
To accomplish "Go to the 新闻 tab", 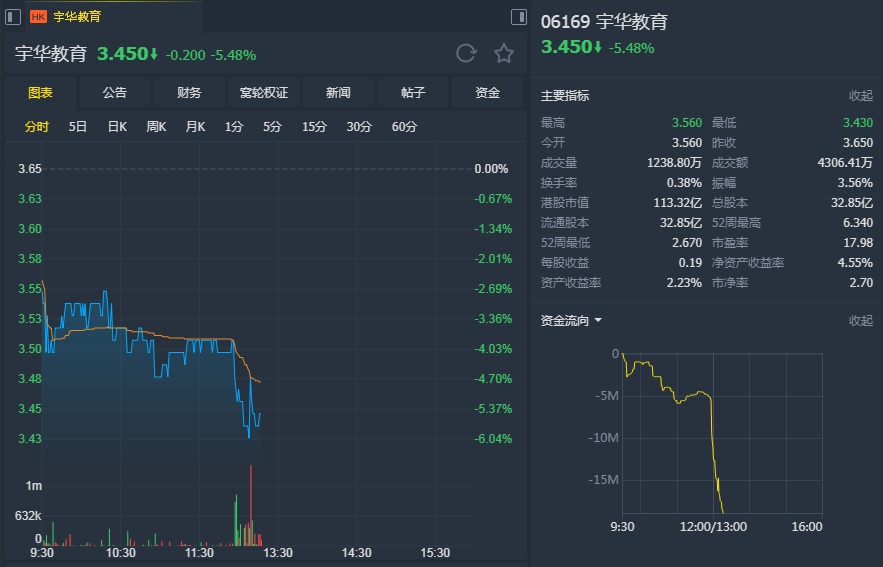I will (338, 93).
